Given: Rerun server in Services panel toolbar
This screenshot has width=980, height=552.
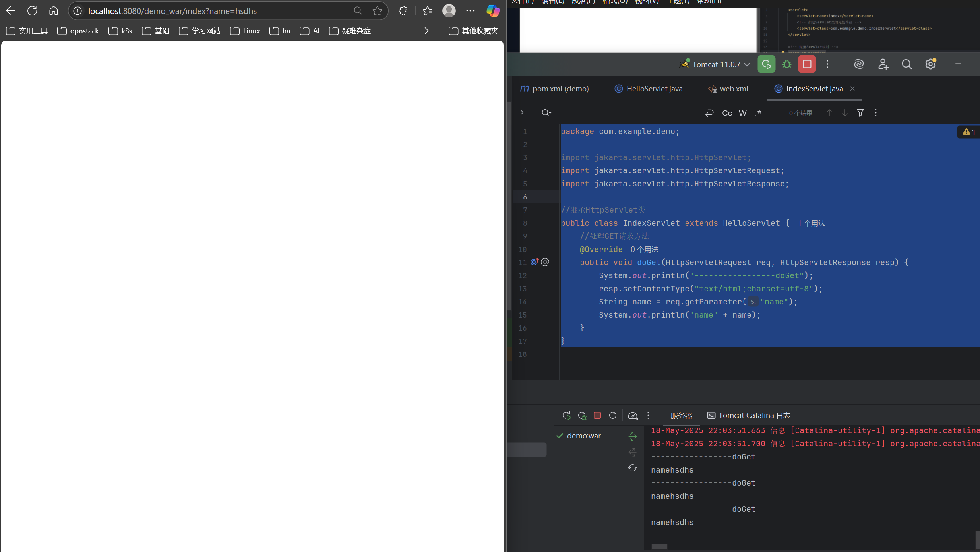Looking at the screenshot, I should 567,416.
